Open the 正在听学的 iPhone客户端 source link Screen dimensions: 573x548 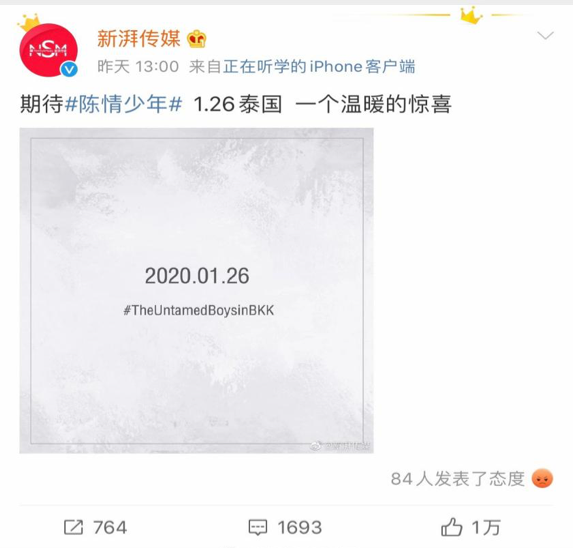coord(319,67)
